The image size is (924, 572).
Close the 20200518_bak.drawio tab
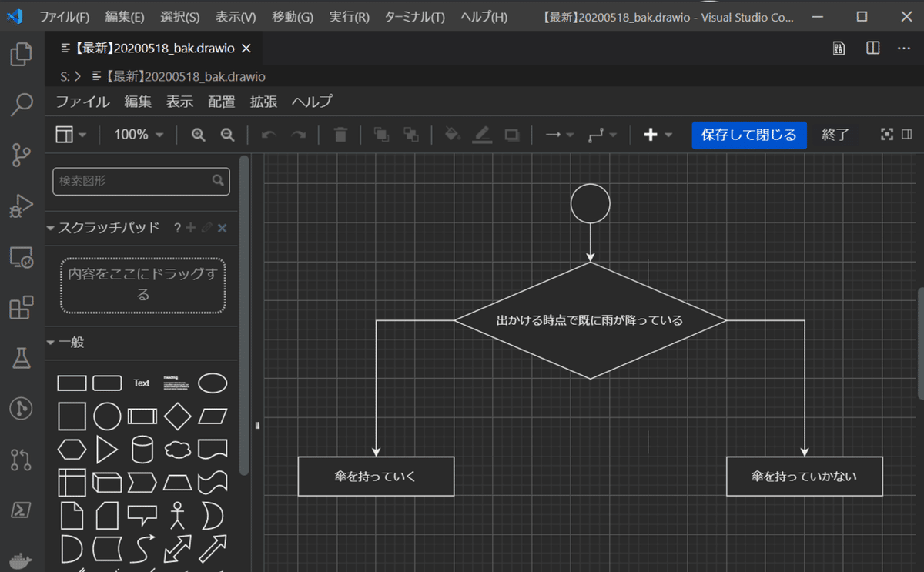(246, 49)
